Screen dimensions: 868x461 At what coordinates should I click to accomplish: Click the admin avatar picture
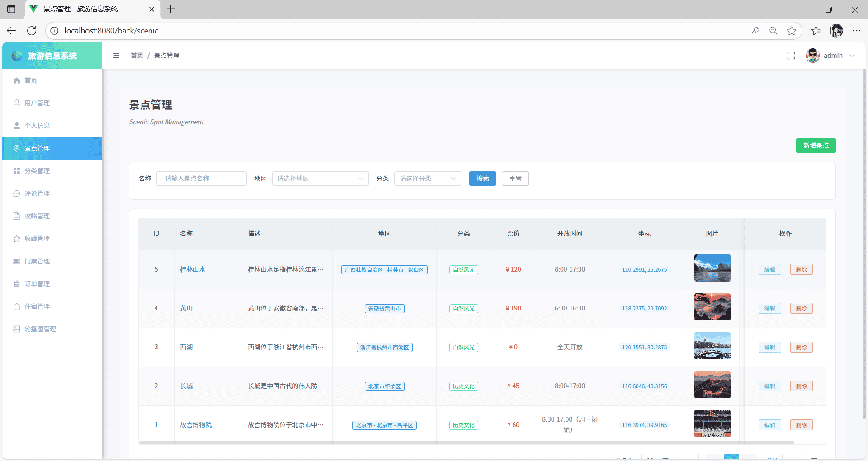(812, 56)
